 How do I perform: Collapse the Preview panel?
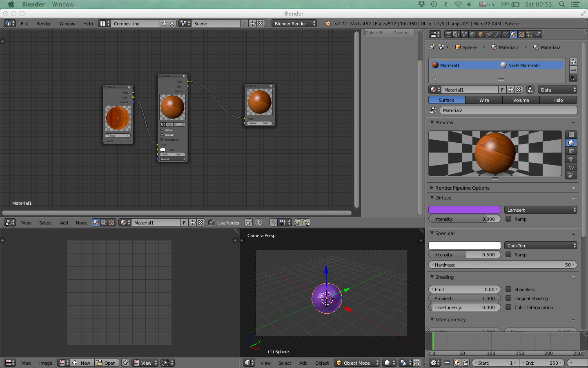click(x=432, y=122)
